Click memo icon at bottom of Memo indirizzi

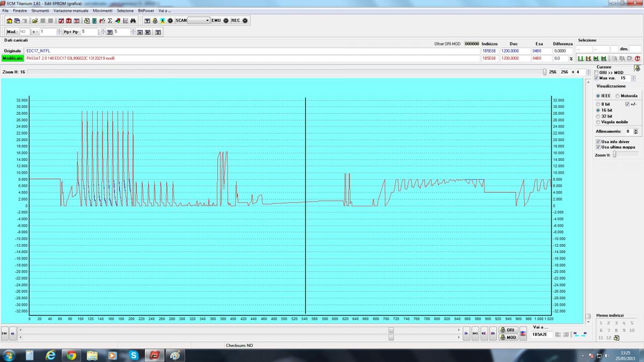point(616,338)
